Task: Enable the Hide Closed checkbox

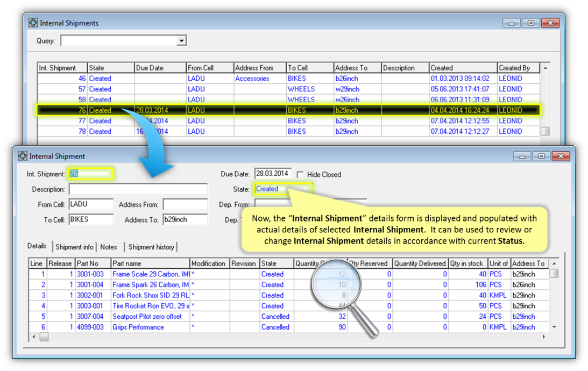Action: coord(300,174)
